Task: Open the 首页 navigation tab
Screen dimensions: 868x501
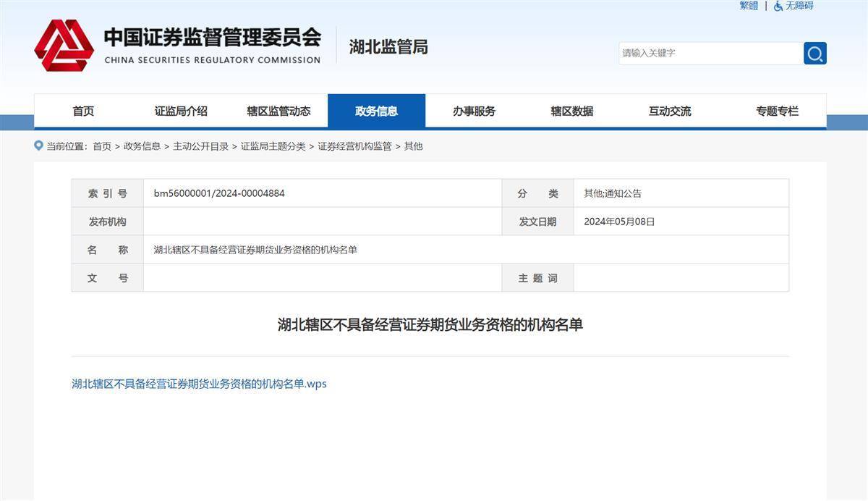Action: [83, 111]
